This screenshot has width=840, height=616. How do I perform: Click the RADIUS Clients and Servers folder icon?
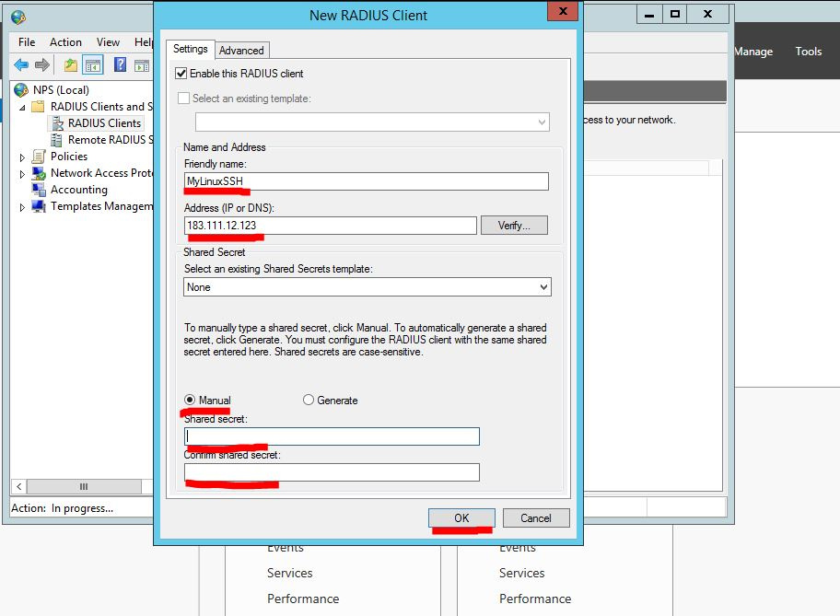[38, 107]
